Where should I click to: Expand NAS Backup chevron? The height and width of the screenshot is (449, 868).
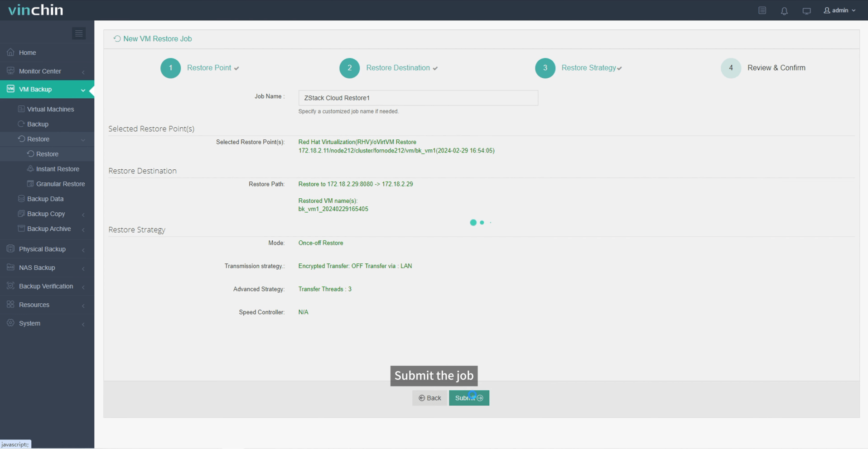pyautogui.click(x=83, y=268)
